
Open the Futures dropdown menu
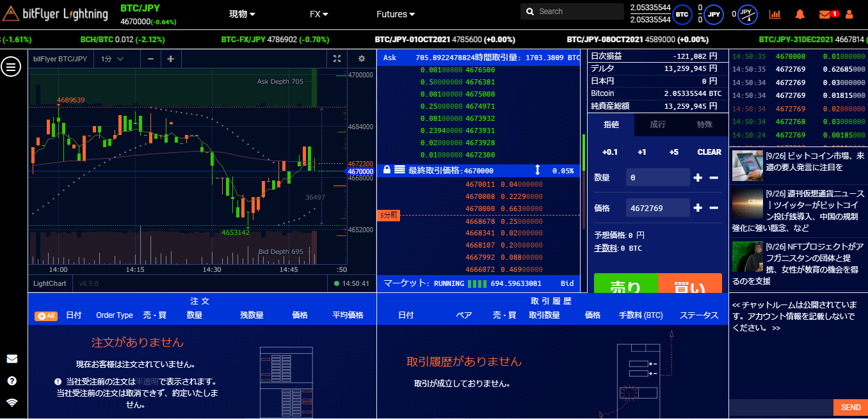396,14
